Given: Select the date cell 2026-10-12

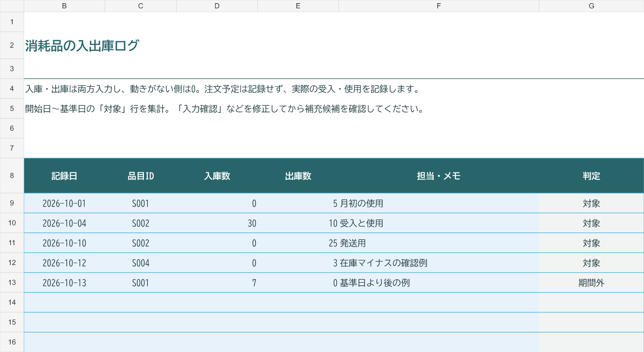Looking at the screenshot, I should pyautogui.click(x=64, y=263).
